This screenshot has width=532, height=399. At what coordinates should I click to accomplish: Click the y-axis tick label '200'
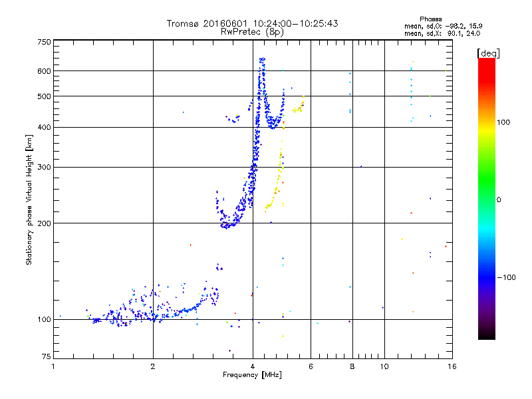tap(44, 223)
